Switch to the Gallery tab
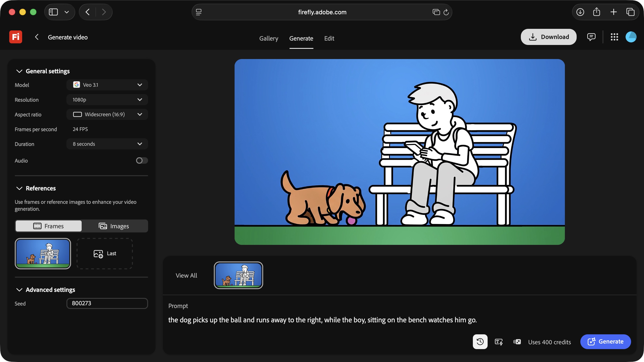 (x=268, y=38)
